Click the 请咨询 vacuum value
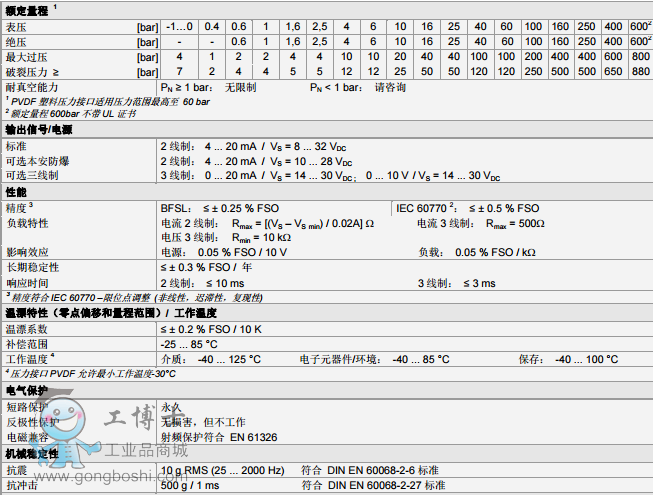This screenshot has height=495, width=653. coord(390,87)
